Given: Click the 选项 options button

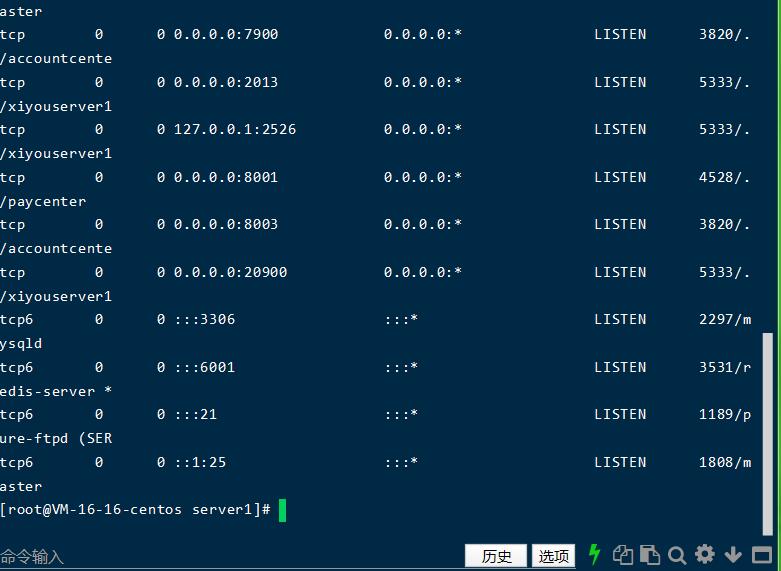Looking at the screenshot, I should (553, 556).
